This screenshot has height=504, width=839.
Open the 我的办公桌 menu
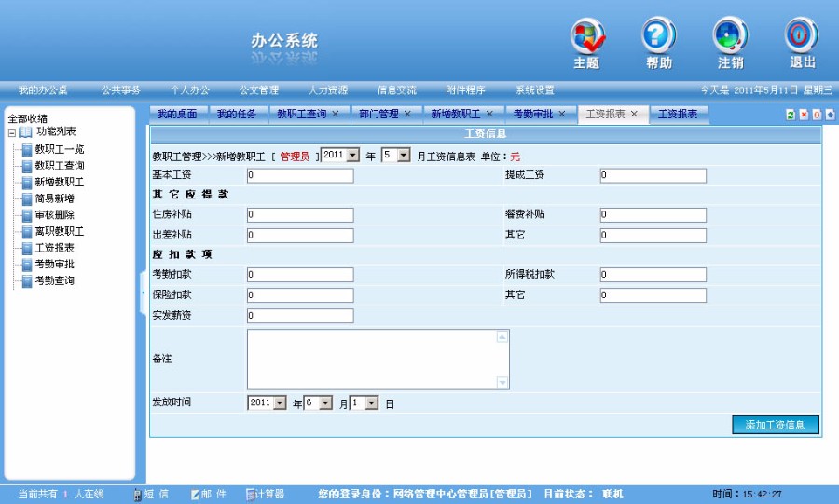(x=43, y=89)
